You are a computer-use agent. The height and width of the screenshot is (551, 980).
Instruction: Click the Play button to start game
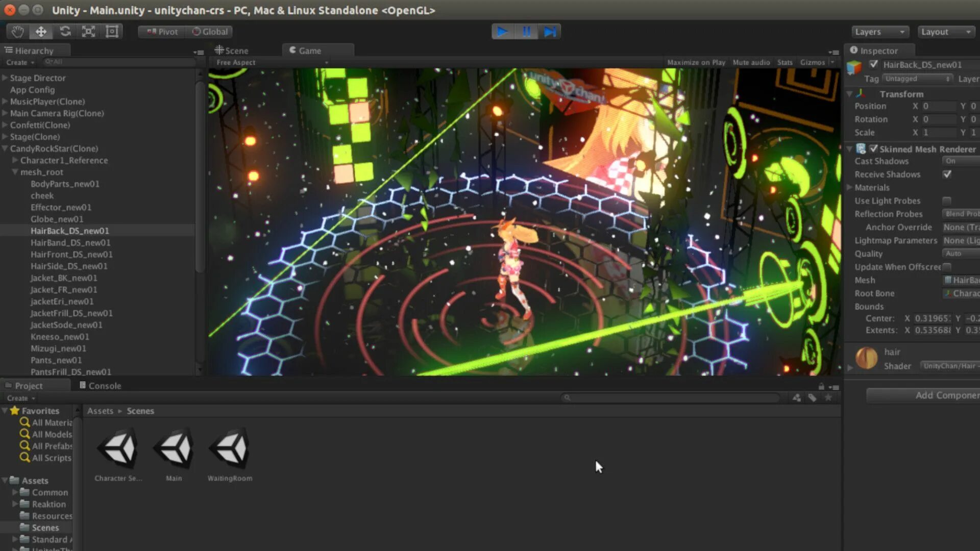coord(503,31)
